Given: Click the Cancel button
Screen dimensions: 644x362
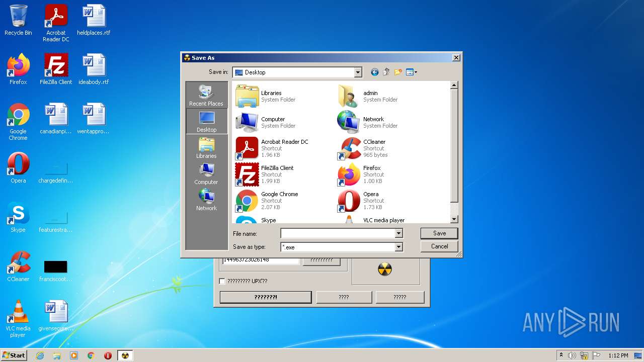Looking at the screenshot, I should coord(439,246).
